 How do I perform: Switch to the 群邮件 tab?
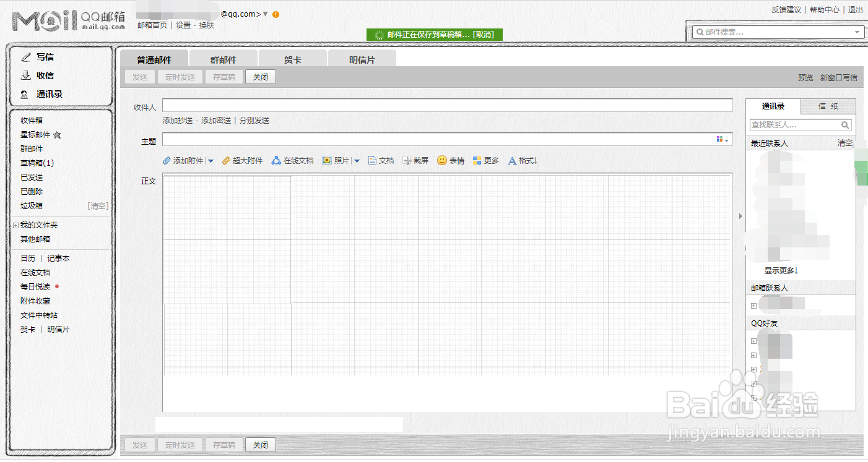click(224, 60)
